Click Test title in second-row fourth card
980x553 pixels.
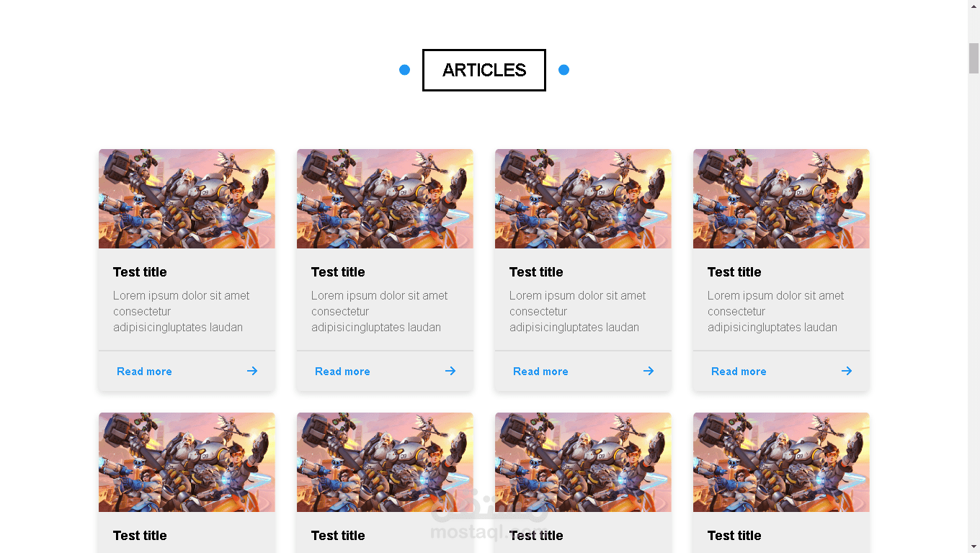point(734,536)
